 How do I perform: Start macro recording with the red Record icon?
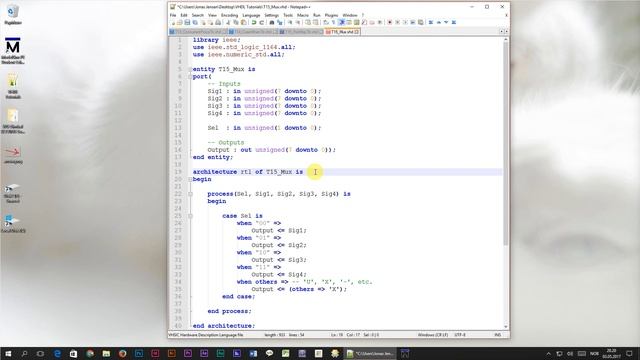(x=390, y=22)
